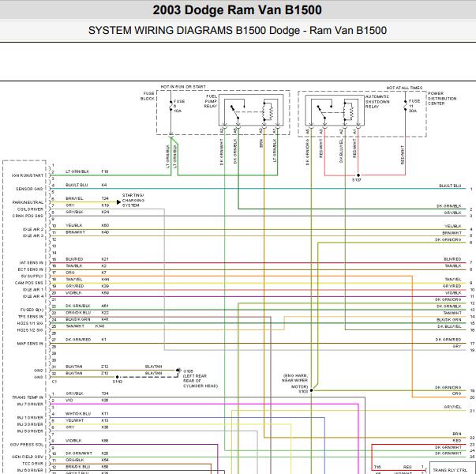Click the 'ENG HARN, NEAR WIPER MOTOR' splice note
The height and width of the screenshot is (474, 476).
tap(294, 381)
